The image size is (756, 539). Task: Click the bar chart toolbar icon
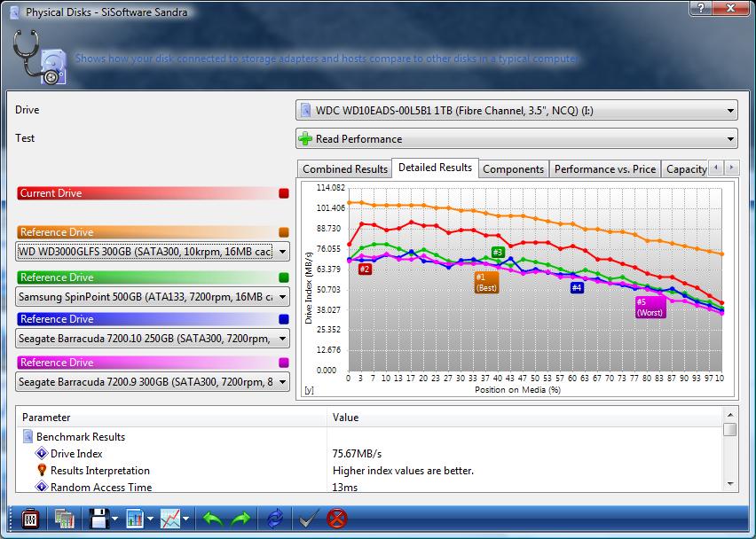pyautogui.click(x=135, y=519)
